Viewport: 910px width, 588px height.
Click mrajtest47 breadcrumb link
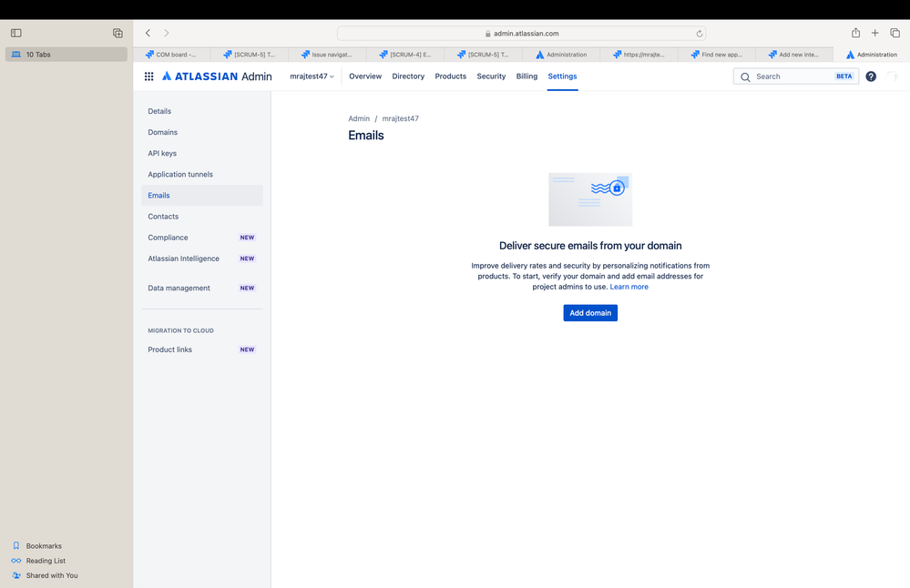(401, 118)
